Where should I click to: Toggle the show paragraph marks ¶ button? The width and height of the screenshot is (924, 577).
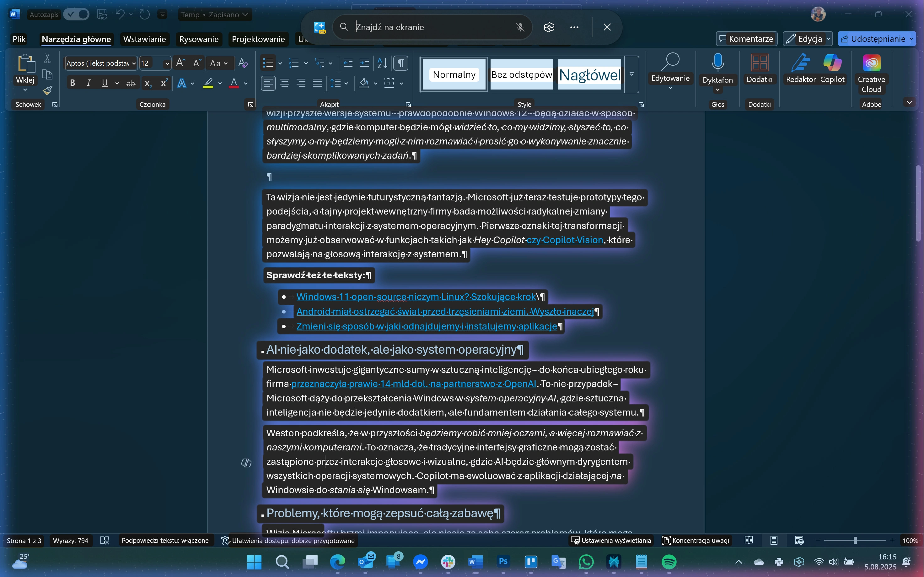(400, 63)
